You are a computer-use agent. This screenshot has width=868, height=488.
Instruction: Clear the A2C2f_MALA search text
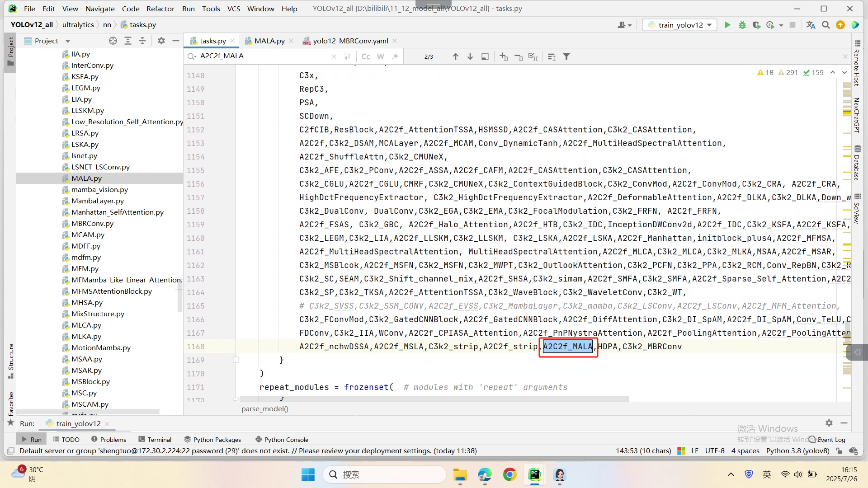334,56
